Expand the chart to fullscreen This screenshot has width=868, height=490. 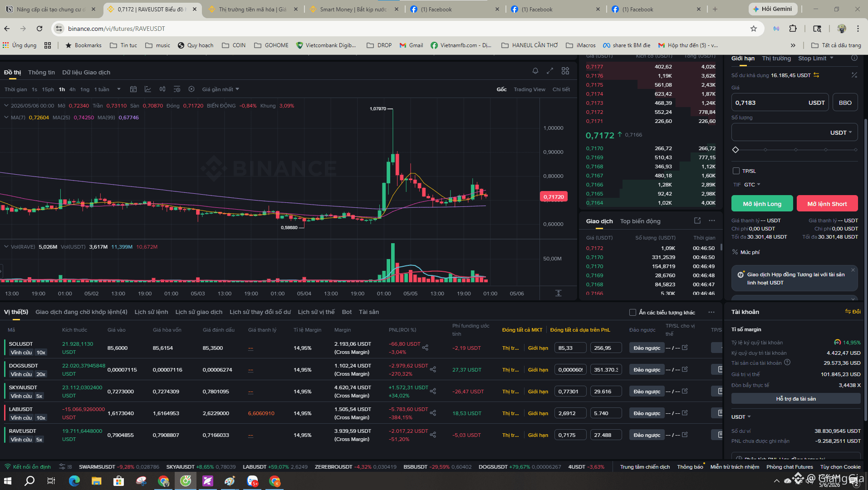[550, 71]
